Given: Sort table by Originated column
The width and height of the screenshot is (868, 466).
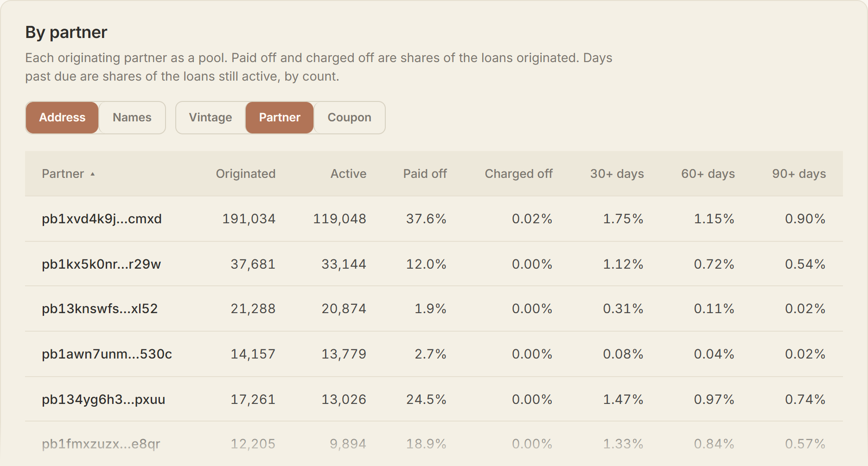Looking at the screenshot, I should coord(246,174).
